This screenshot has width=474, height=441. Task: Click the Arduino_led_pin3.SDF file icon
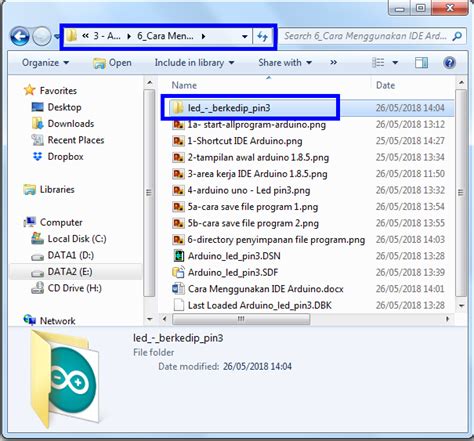pyautogui.click(x=178, y=272)
